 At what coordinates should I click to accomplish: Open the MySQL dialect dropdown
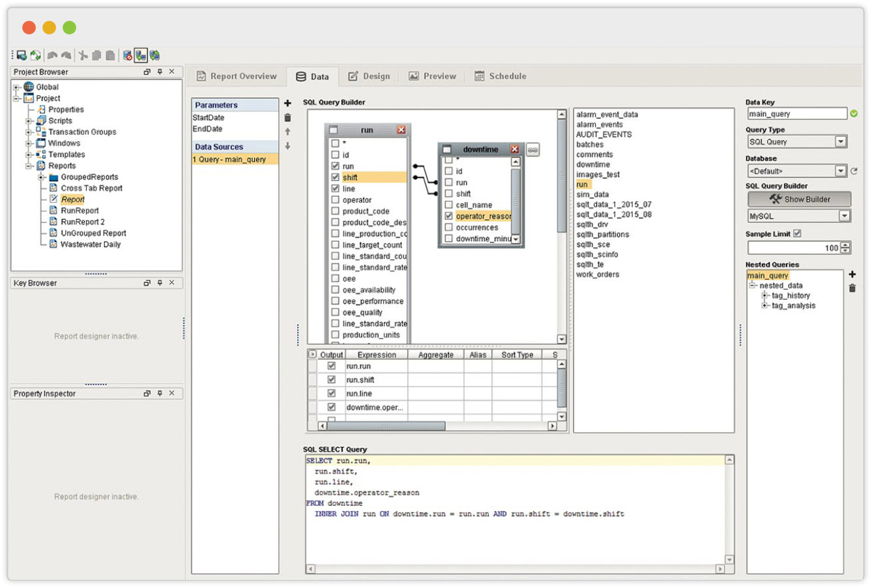pyautogui.click(x=844, y=216)
